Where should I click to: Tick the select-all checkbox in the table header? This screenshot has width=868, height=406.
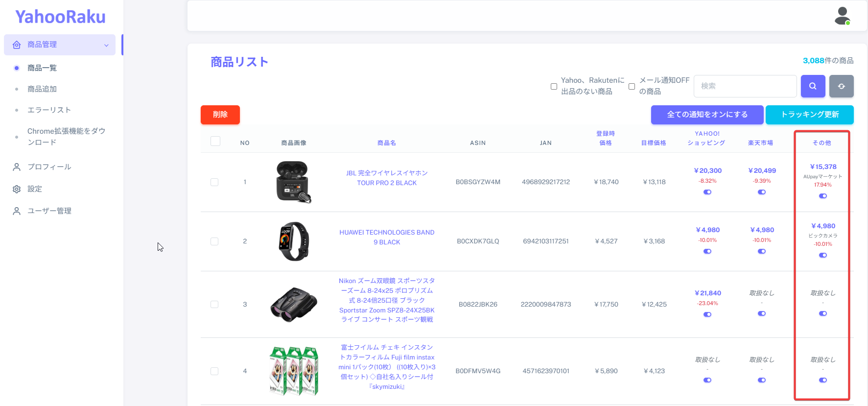[x=215, y=141]
